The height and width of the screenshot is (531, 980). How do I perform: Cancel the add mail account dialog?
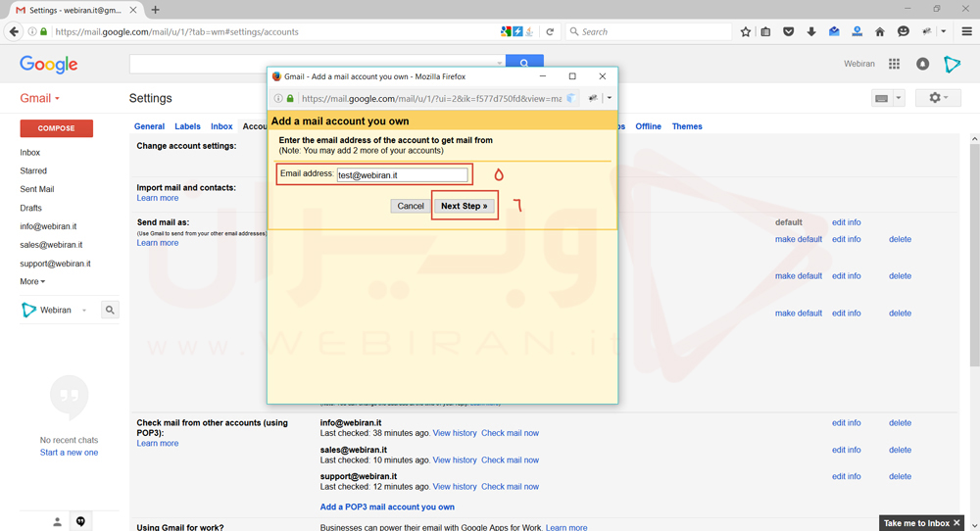pos(411,206)
